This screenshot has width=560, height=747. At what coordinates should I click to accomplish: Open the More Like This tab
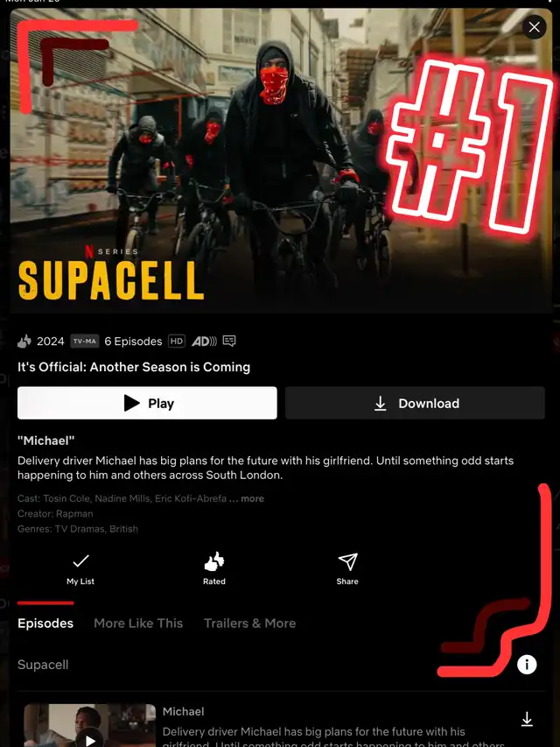point(138,624)
